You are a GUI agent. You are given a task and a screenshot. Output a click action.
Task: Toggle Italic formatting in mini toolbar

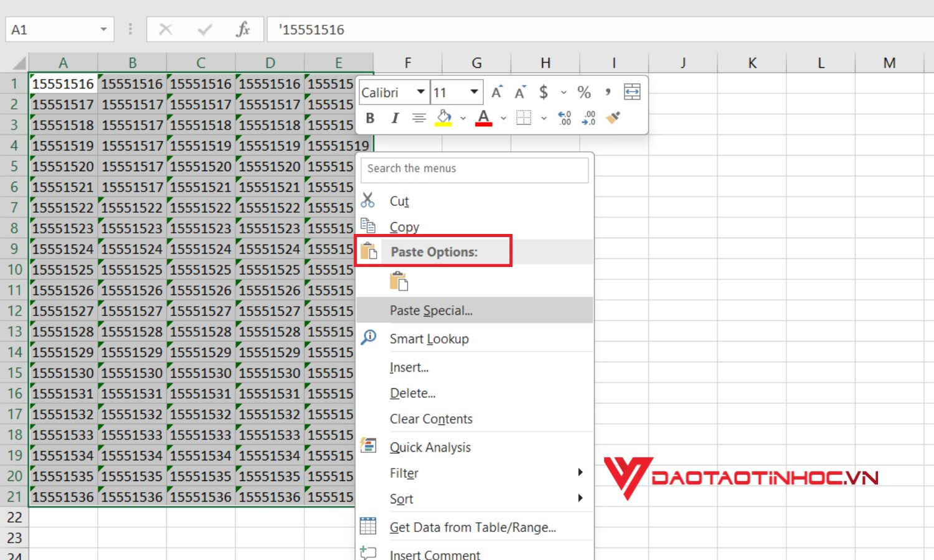(x=395, y=118)
